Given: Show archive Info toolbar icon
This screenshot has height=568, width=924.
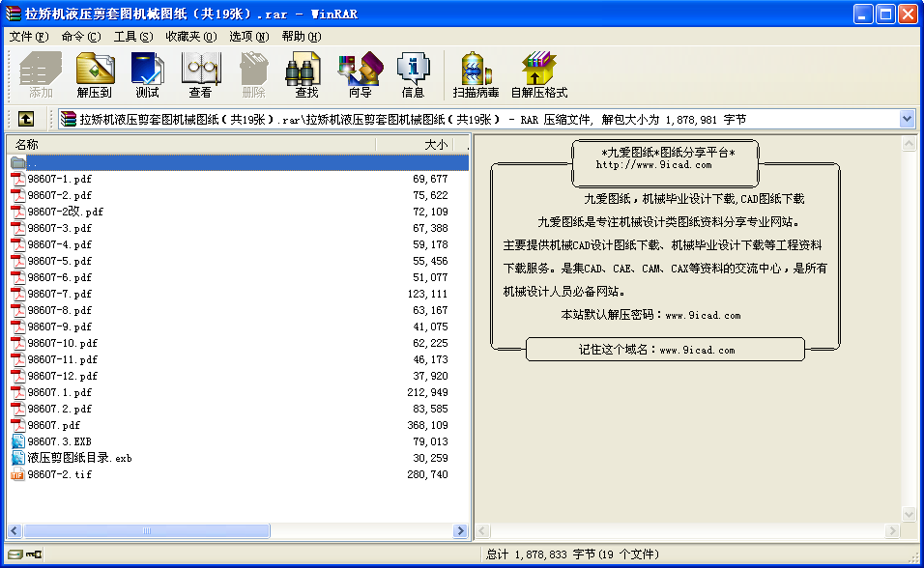Looking at the screenshot, I should tap(413, 75).
